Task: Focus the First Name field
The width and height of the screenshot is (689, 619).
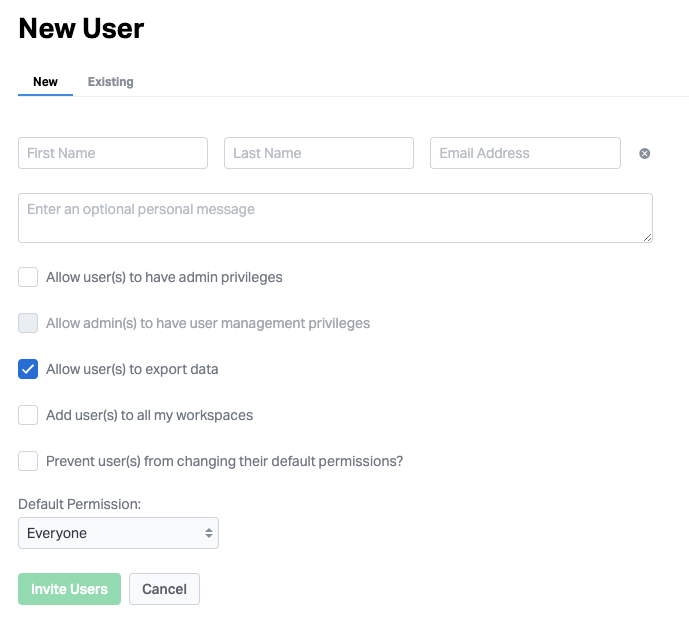Action: pyautogui.click(x=113, y=153)
